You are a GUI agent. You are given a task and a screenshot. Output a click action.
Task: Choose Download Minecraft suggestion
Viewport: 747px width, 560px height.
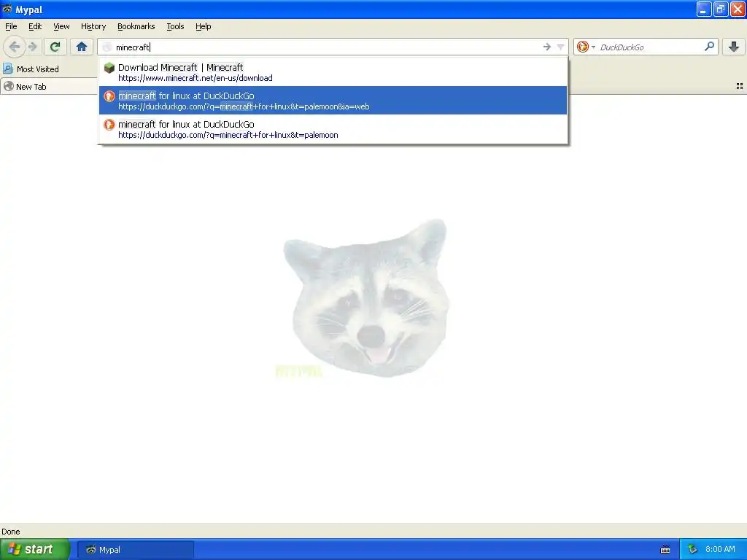[x=333, y=72]
